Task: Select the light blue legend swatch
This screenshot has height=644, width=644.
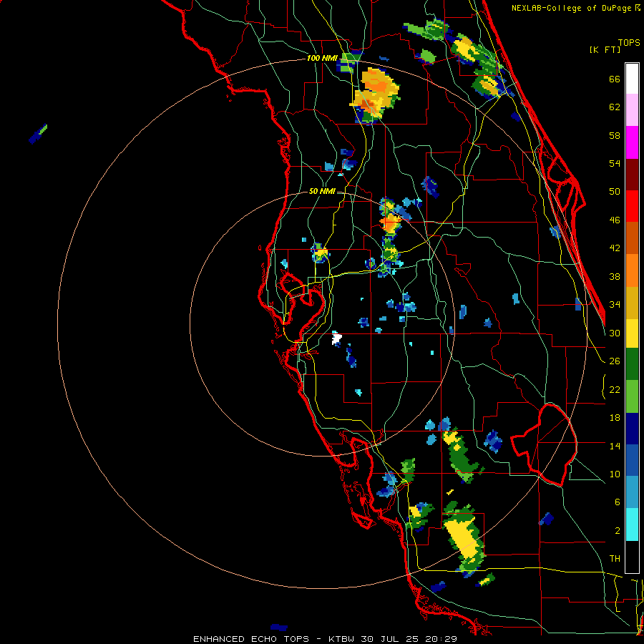Action: [632, 492]
